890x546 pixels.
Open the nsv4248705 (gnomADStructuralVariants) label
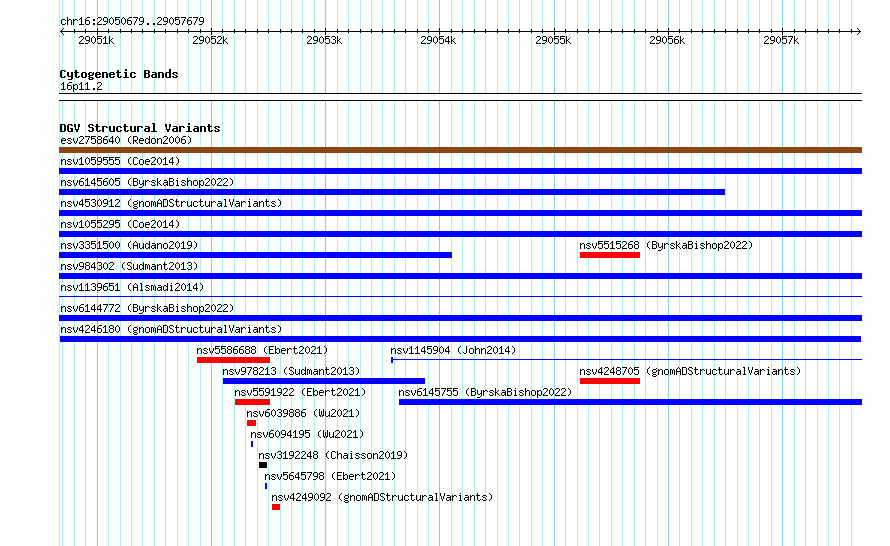[x=690, y=371]
